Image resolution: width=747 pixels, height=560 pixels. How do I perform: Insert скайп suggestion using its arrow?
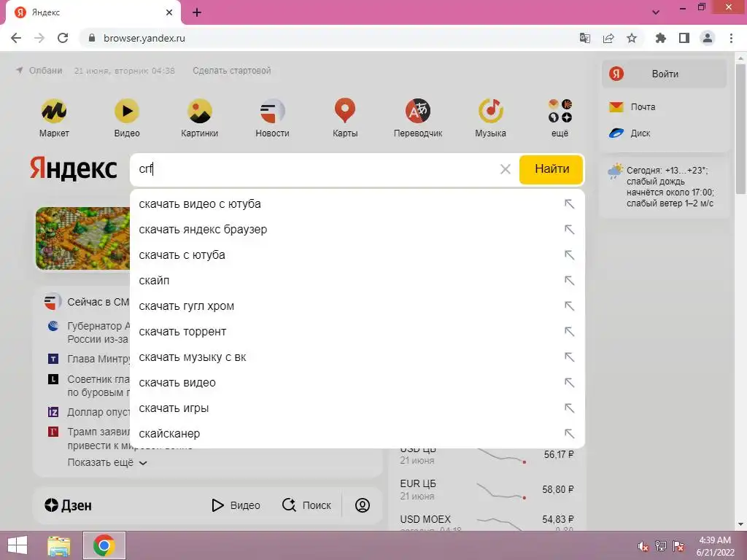tap(569, 281)
